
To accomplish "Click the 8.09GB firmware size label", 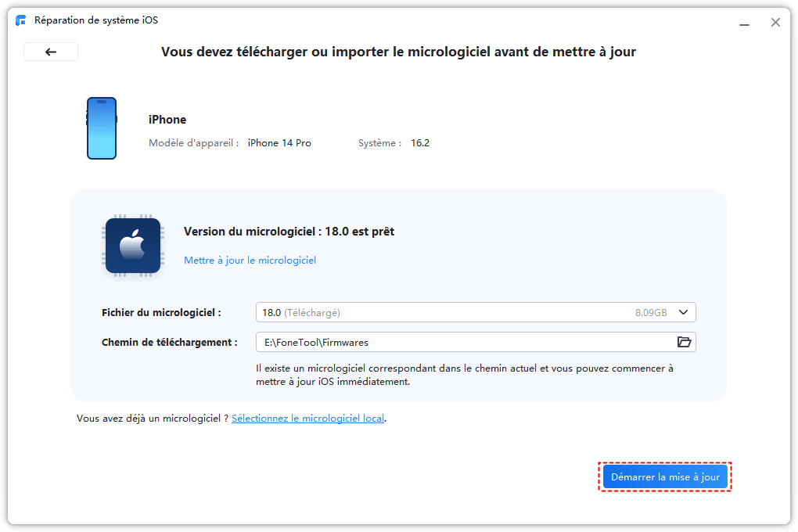I will tap(651, 312).
